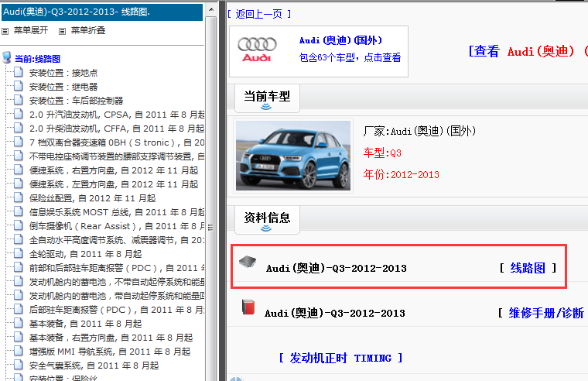Click page icon beside 信息娱乐系统 MOST 总线
This screenshot has height=381, width=588.
(x=19, y=211)
